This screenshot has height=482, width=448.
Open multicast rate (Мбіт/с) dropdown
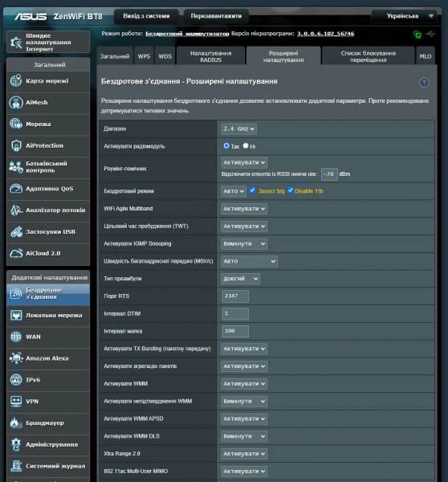coord(249,261)
